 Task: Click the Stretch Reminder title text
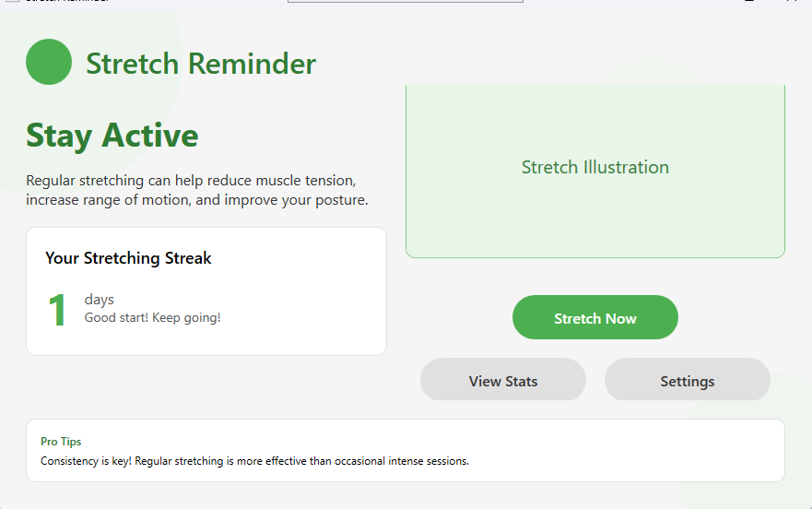201,64
